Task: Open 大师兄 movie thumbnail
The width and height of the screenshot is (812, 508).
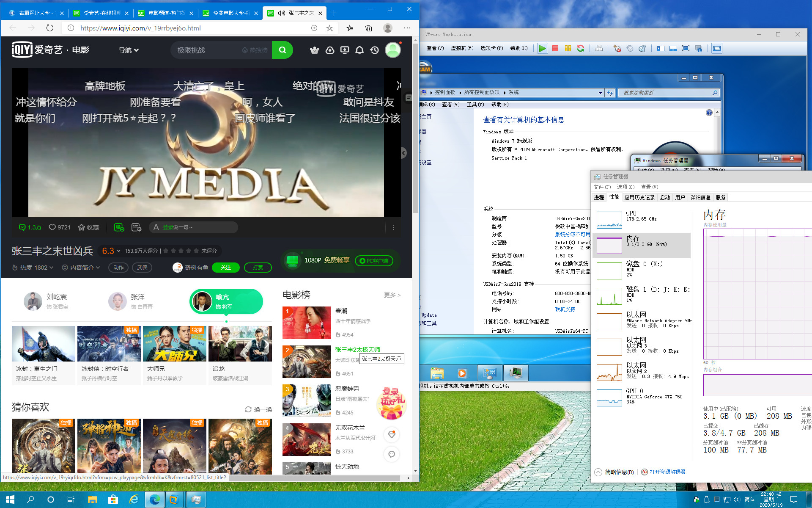Action: pos(175,343)
